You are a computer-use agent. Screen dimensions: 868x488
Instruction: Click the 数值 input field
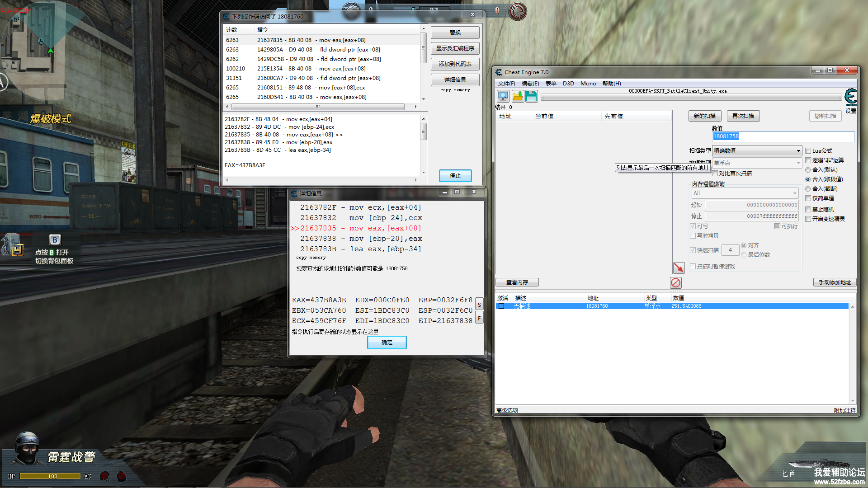tap(783, 136)
